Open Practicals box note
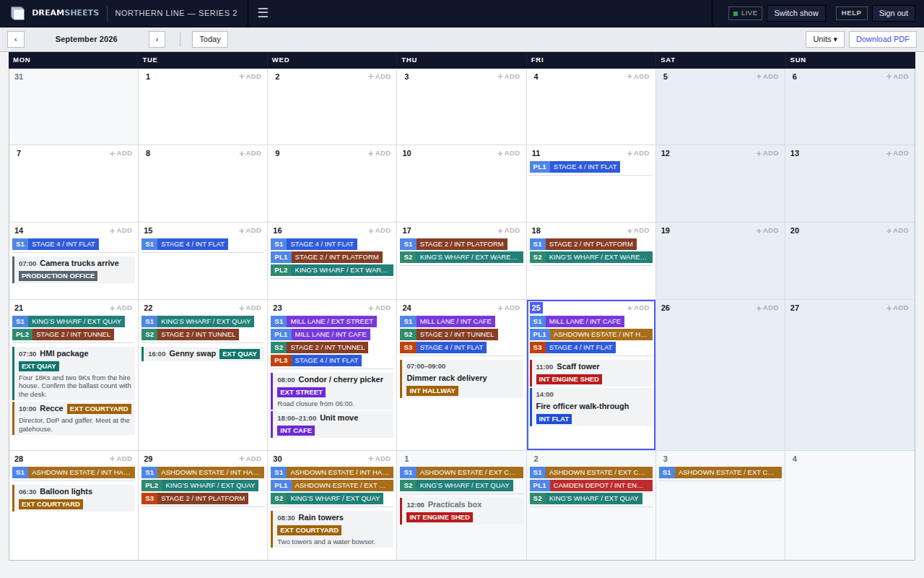Screen dimensions: 924x578 coord(461,511)
